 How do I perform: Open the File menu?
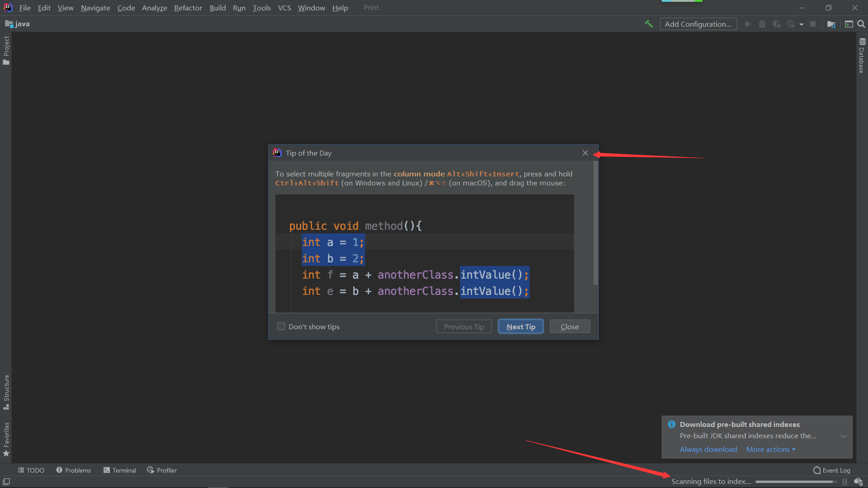tap(25, 8)
